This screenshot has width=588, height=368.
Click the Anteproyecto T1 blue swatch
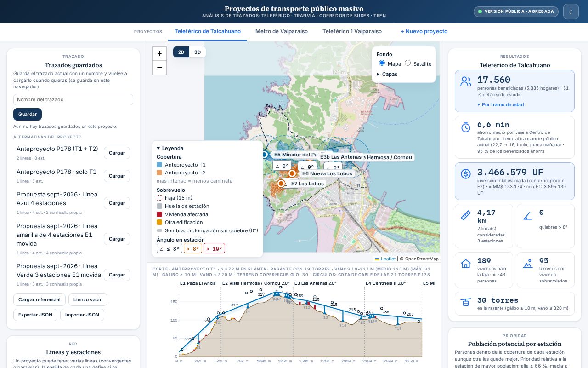point(159,165)
